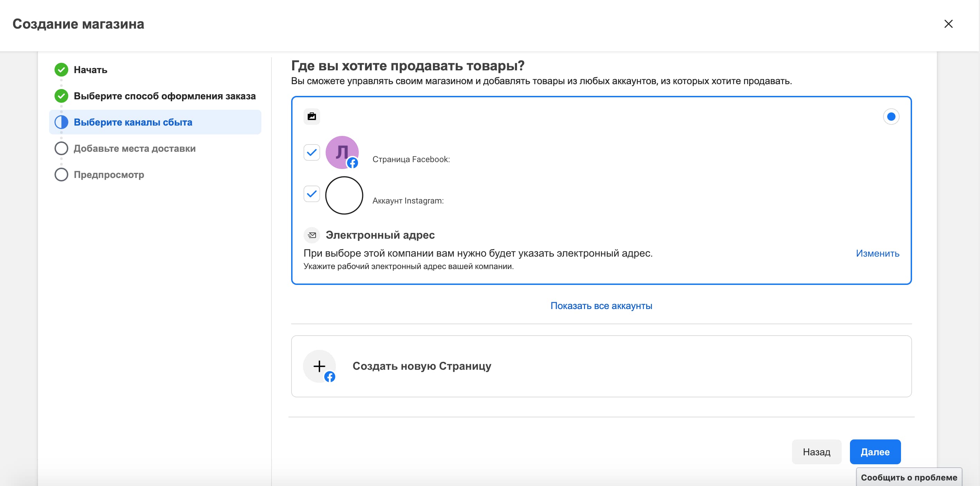This screenshot has height=486, width=980.
Task: Close the shop creation dialog
Action: pyautogui.click(x=948, y=24)
